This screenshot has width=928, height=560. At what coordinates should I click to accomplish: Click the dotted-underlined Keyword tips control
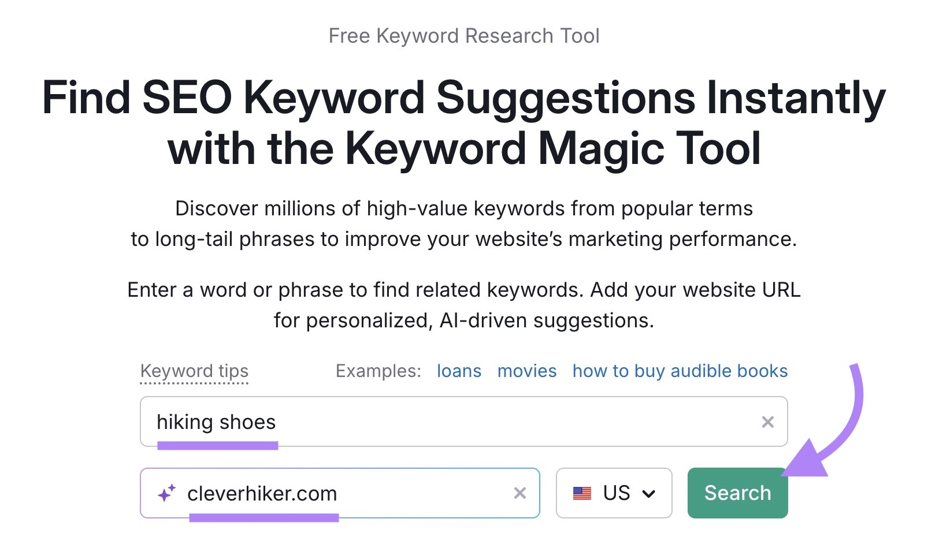click(194, 371)
